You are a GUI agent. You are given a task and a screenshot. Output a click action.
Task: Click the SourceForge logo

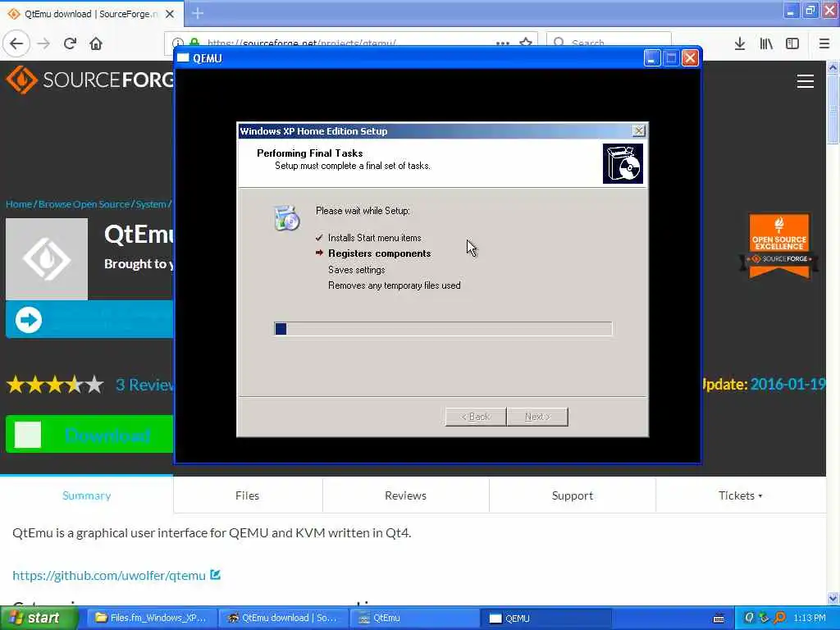89,80
